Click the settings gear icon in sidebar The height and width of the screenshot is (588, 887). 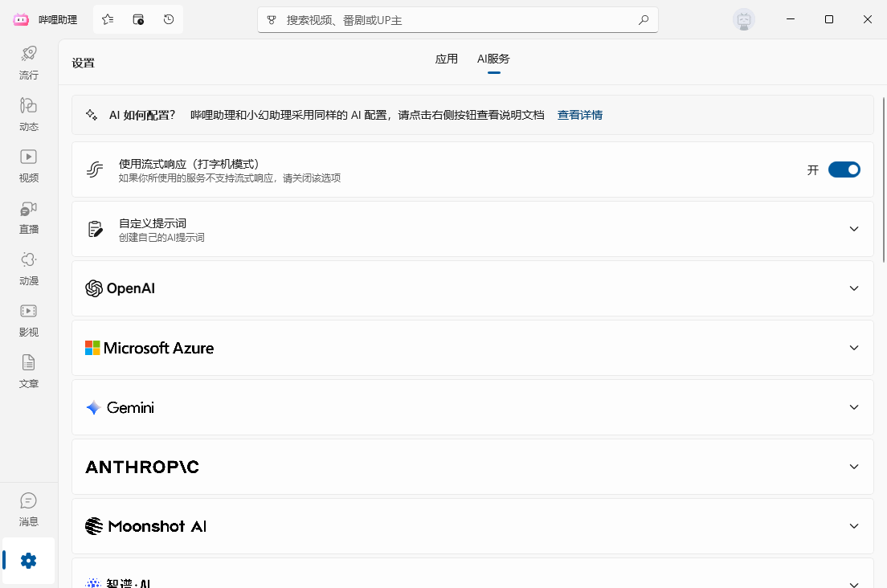pyautogui.click(x=28, y=561)
